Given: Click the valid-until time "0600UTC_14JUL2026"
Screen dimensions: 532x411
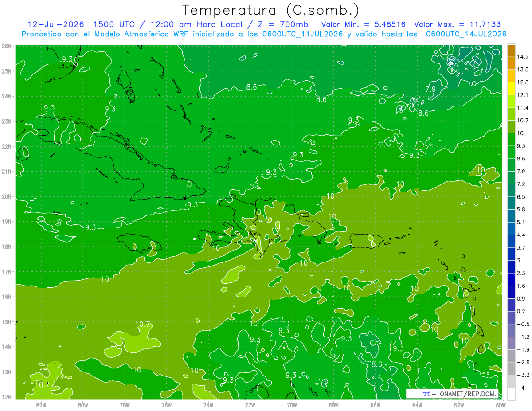Looking at the screenshot, I should tap(466, 34).
